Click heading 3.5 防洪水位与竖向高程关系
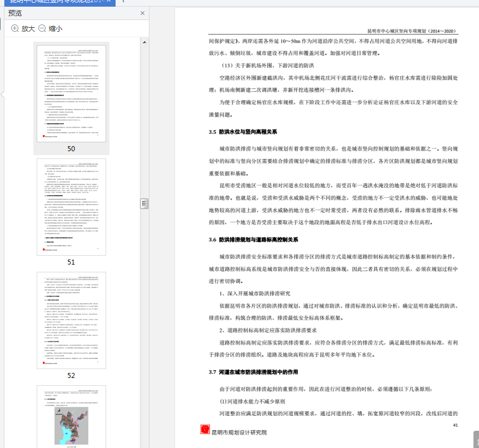This screenshot has height=448, width=479. tap(243, 132)
